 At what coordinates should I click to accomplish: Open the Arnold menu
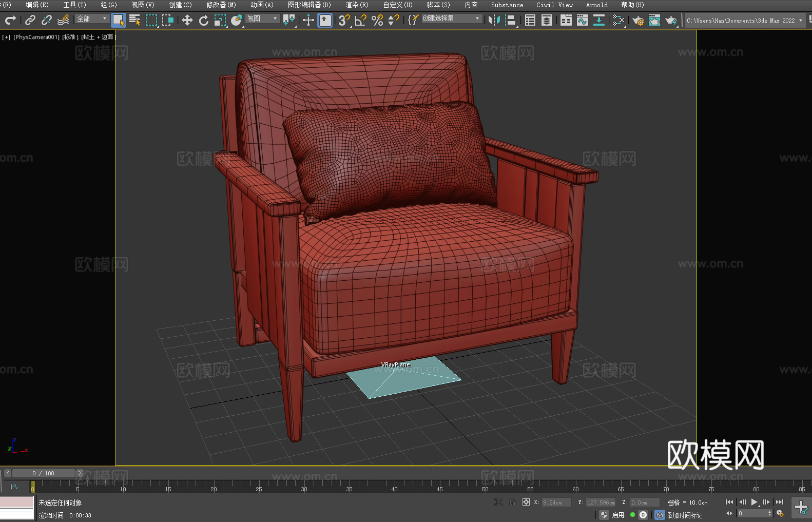pyautogui.click(x=596, y=5)
